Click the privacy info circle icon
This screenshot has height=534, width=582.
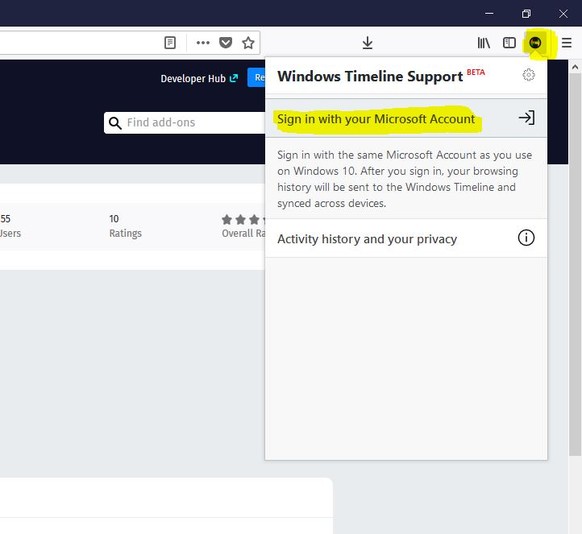coord(526,237)
